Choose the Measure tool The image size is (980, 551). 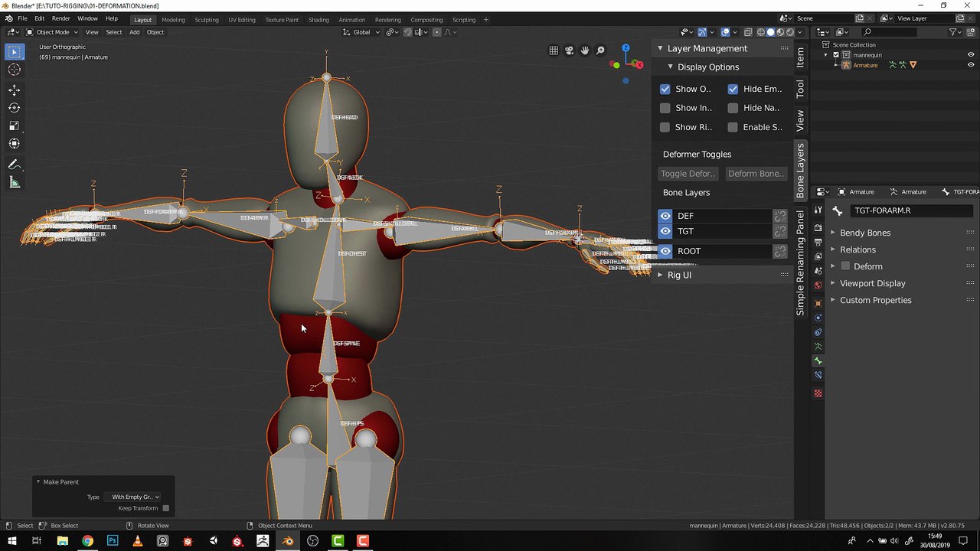coord(14,182)
